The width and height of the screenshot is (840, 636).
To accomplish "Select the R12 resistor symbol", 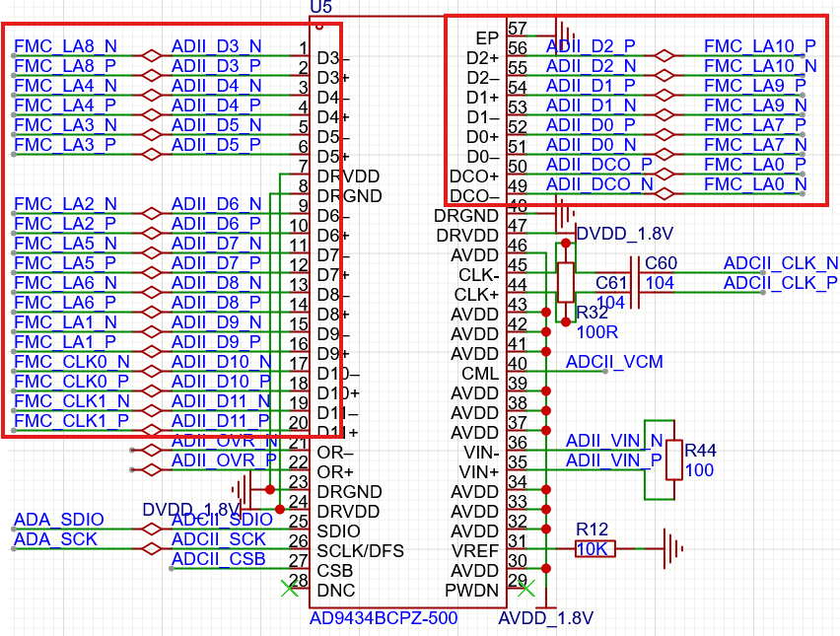I will click(x=595, y=548).
